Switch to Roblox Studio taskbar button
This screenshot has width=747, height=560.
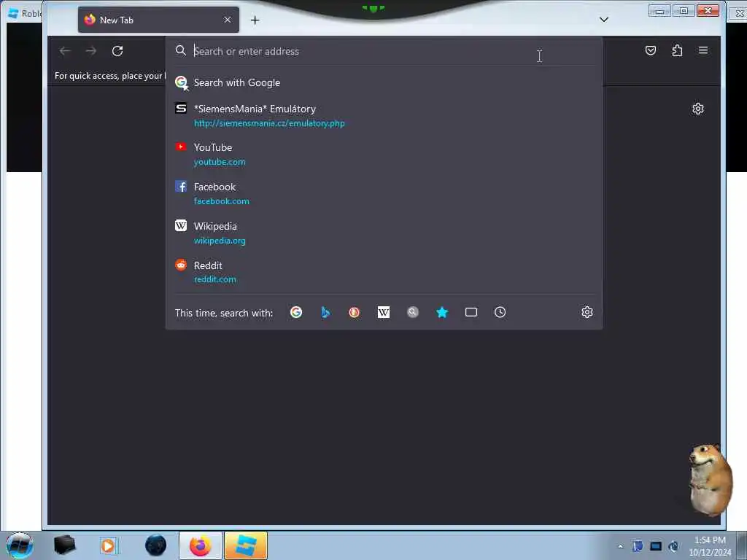246,545
